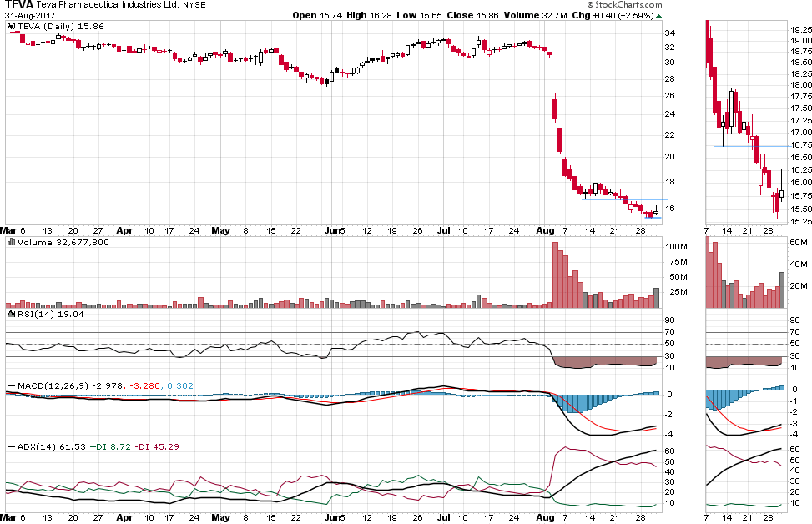The image size is (812, 524).
Task: Click the Volume 32.7M value in header
Action: [x=536, y=16]
